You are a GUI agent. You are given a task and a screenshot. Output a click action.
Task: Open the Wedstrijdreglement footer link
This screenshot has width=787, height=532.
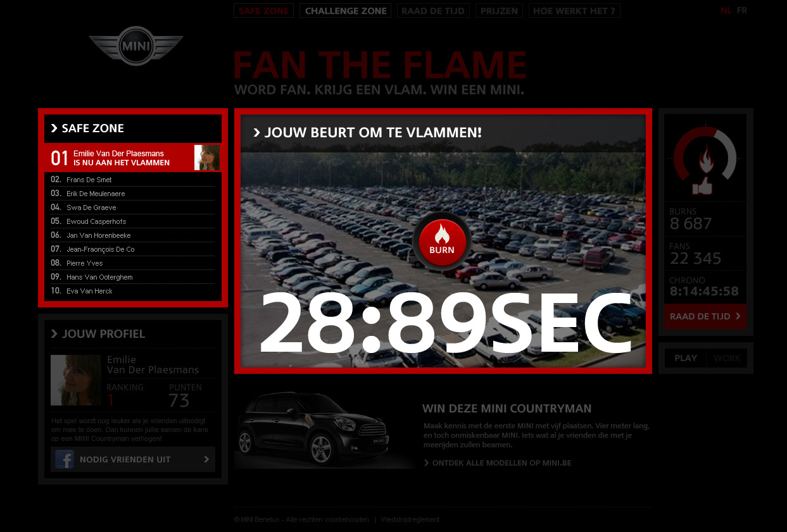(x=410, y=519)
